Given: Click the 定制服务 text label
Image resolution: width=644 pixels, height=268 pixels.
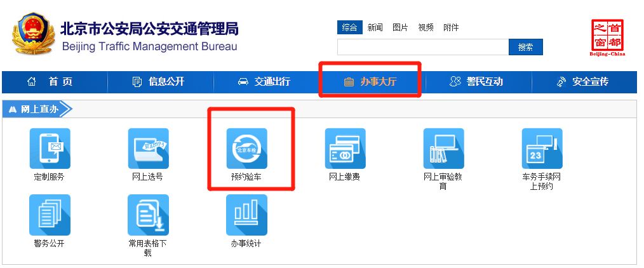Looking at the screenshot, I should click(x=50, y=177).
